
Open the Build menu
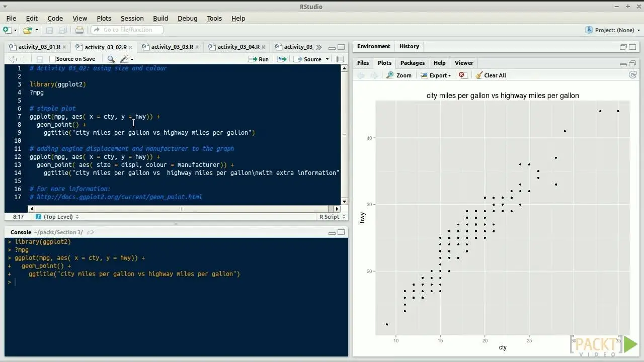point(160,18)
